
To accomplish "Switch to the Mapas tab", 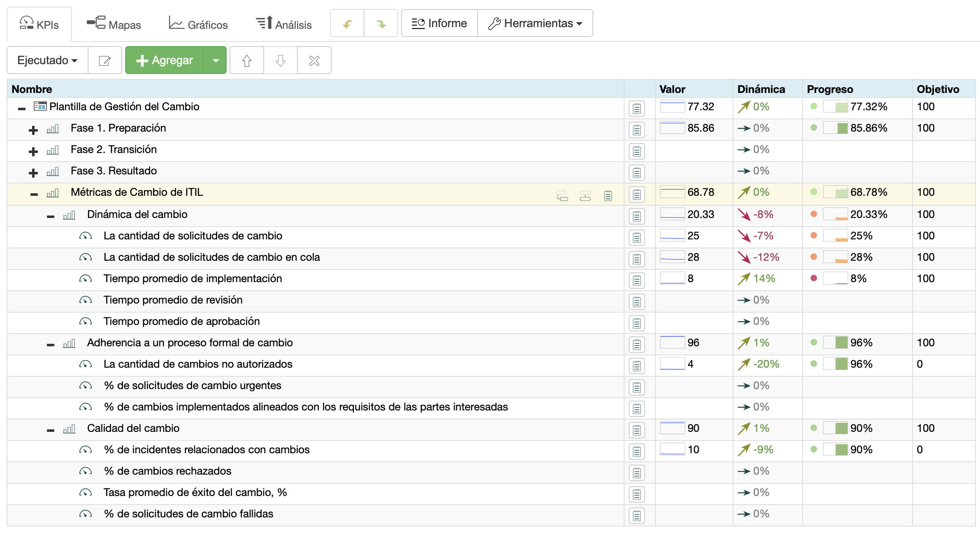I will pyautogui.click(x=114, y=23).
